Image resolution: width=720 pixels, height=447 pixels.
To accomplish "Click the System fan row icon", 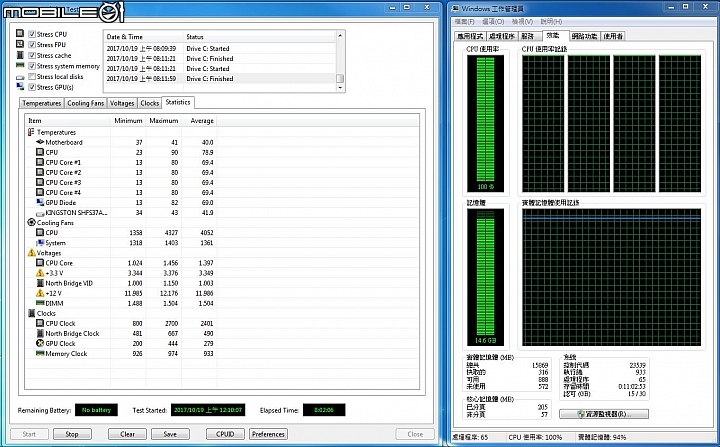I will (40, 243).
